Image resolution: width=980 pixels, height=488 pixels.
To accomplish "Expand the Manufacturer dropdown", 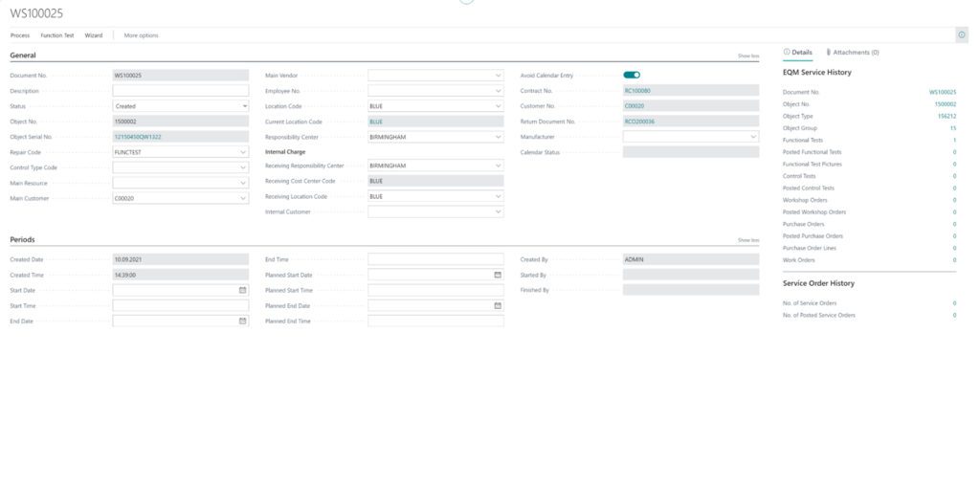I will pos(753,137).
